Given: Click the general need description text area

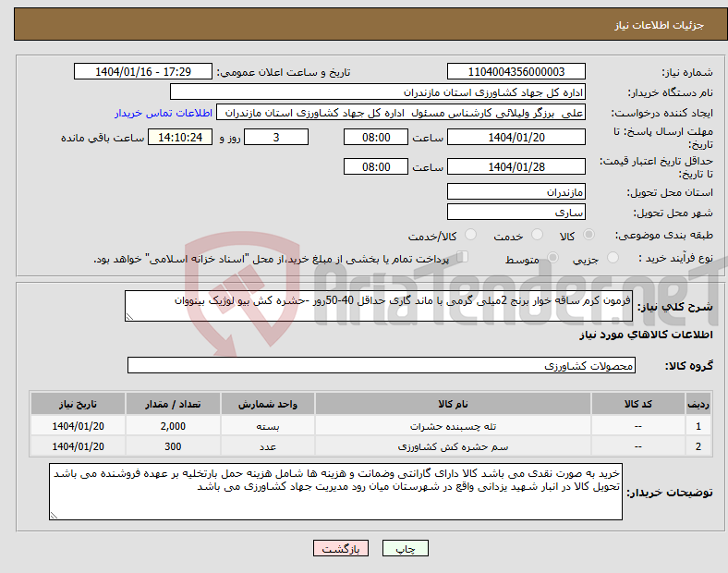Looking at the screenshot, I should click(x=379, y=306).
